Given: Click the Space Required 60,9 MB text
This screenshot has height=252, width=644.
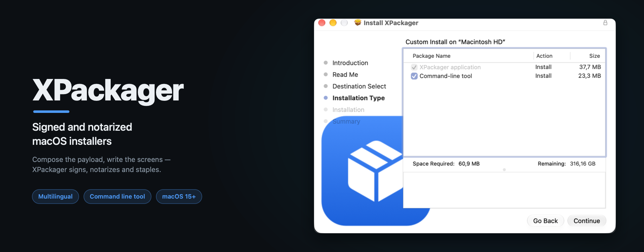Looking at the screenshot, I should pyautogui.click(x=446, y=164).
